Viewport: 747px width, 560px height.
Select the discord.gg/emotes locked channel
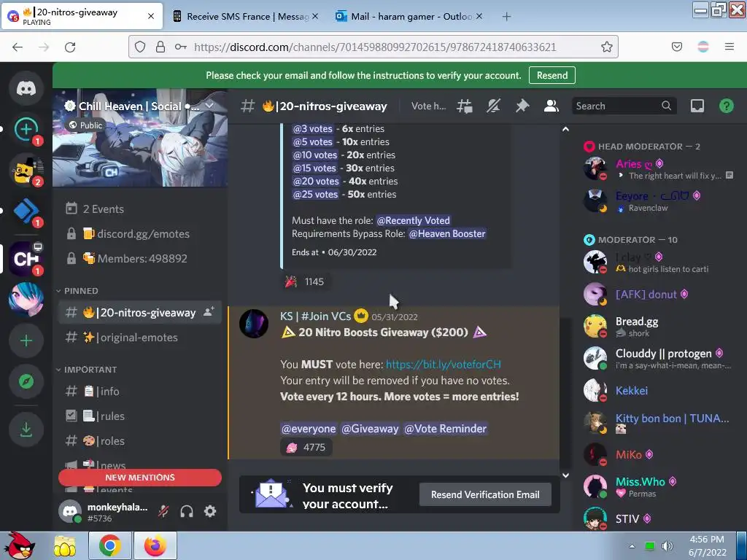[139, 234]
